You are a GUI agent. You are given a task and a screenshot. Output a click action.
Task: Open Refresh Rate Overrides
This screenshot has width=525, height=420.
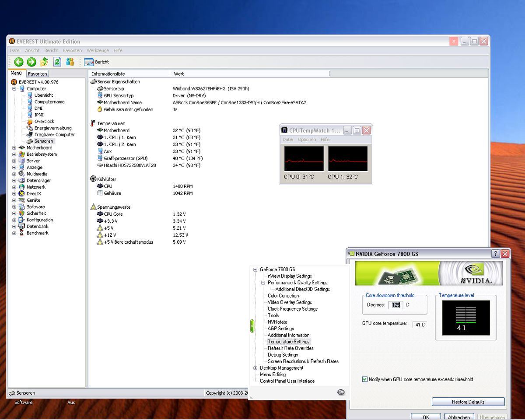click(x=290, y=348)
